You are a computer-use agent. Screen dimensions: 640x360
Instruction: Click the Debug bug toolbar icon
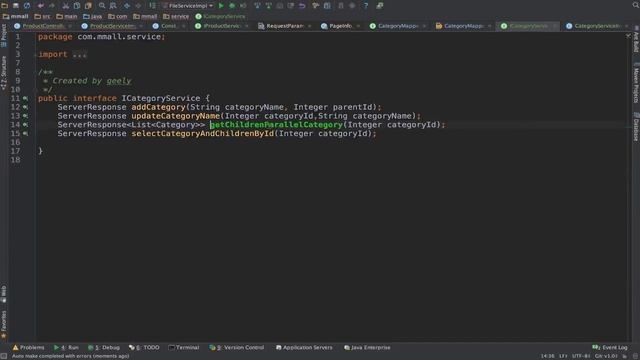tap(232, 6)
